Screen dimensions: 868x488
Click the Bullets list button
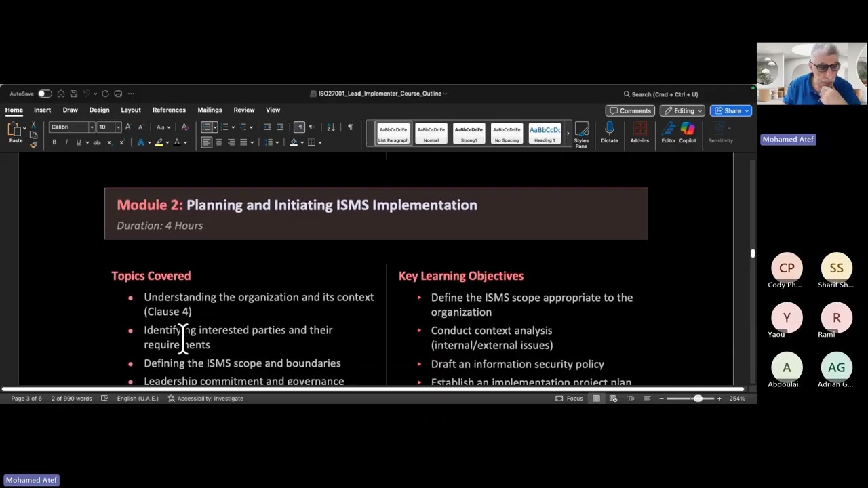206,127
